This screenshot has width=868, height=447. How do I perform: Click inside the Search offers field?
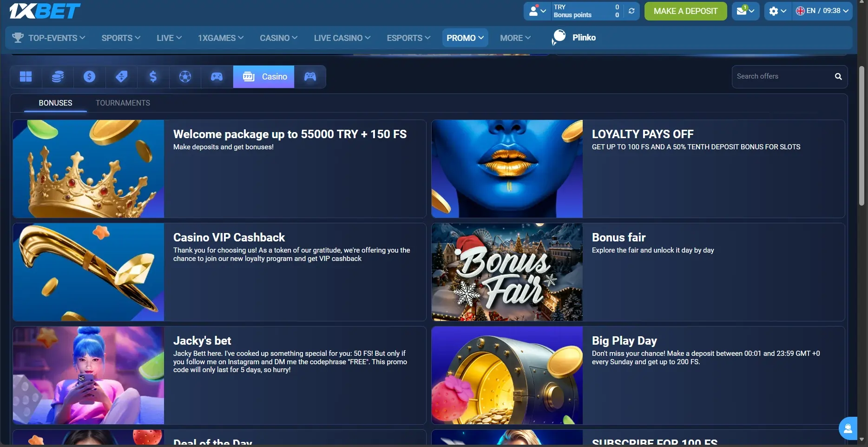pyautogui.click(x=781, y=76)
